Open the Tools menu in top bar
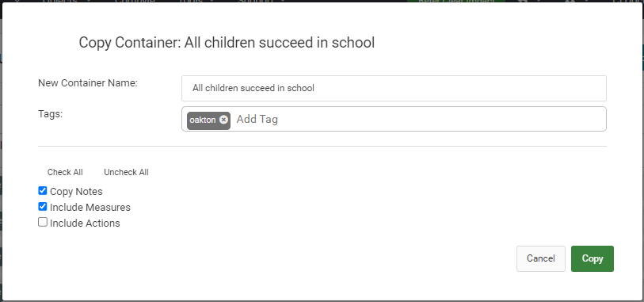This screenshot has height=302, width=644. point(196,2)
